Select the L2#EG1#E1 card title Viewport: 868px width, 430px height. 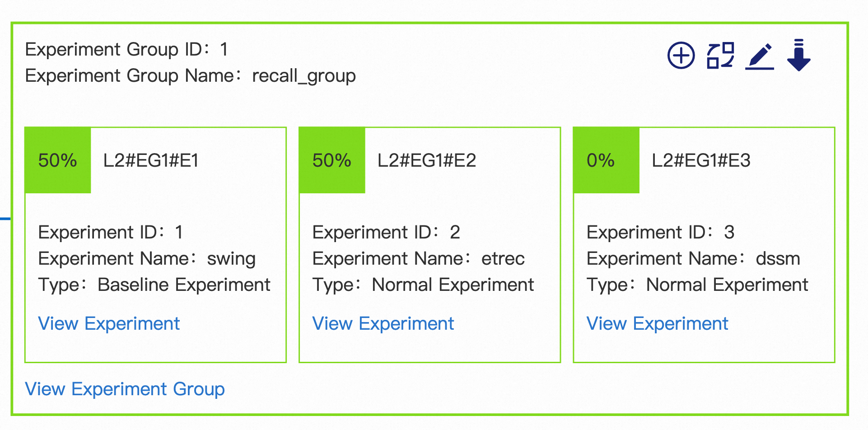coord(151,160)
